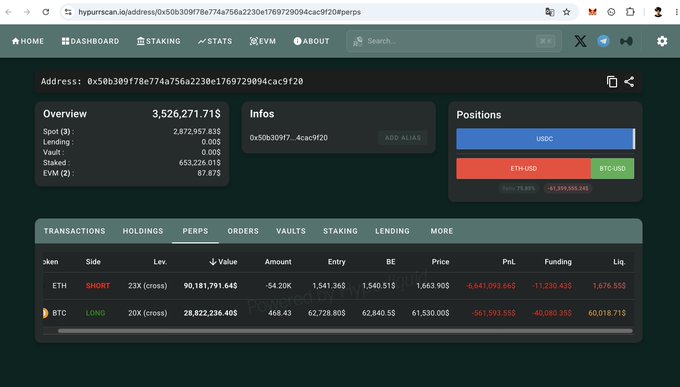This screenshot has height=387, width=680.
Task: Click the blue USDC position bar
Action: [545, 139]
